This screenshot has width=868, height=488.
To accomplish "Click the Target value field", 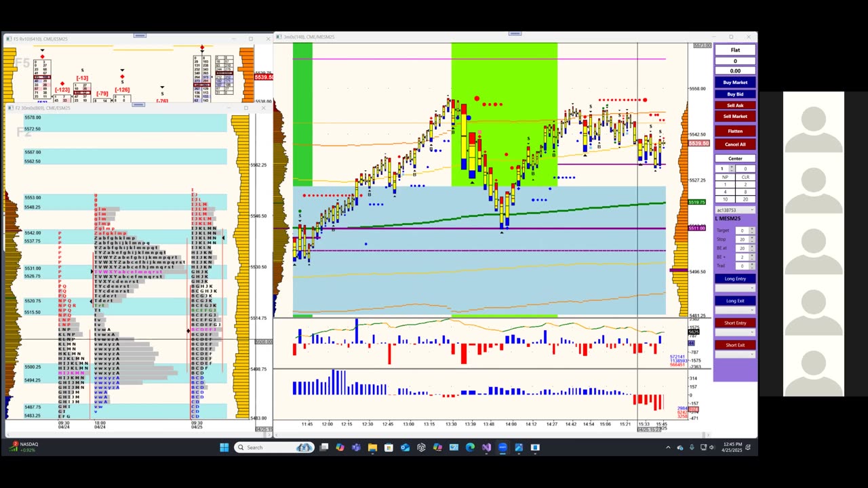I will 742,230.
